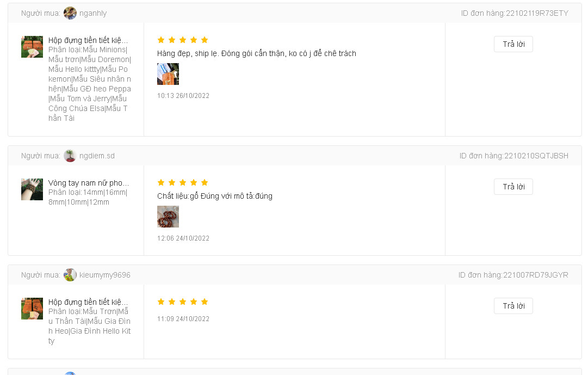View review photo attached by nganhly
This screenshot has width=588, height=375.
tap(168, 74)
